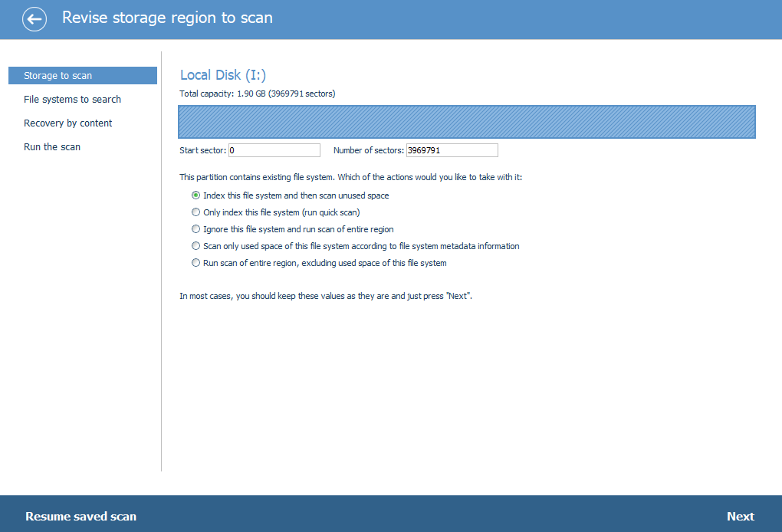Click the hatched storage region bar
This screenshot has height=532, width=782.
point(467,122)
